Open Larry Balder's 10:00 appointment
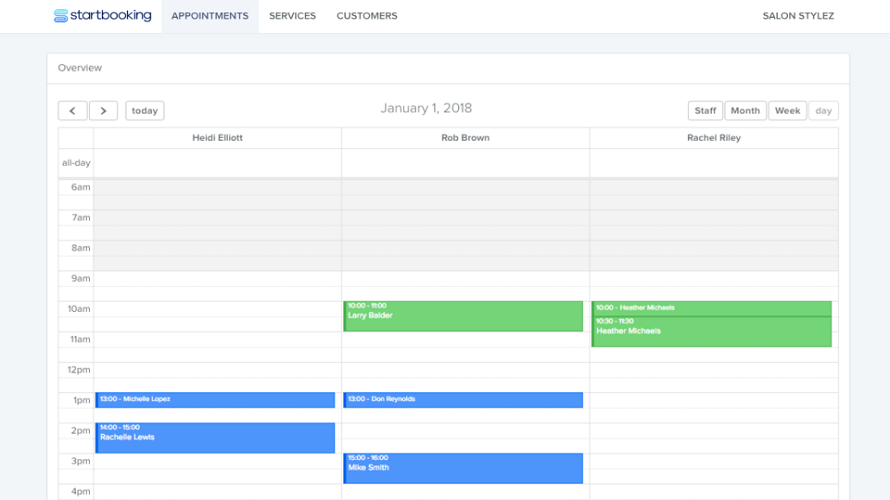 pos(463,316)
